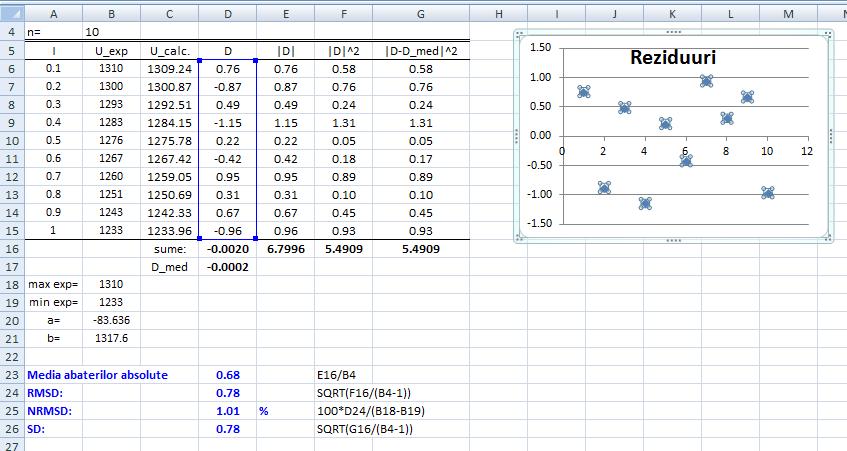This screenshot has width=847, height=451.
Task: Click the D_med value -0.0002
Action: pos(227,267)
